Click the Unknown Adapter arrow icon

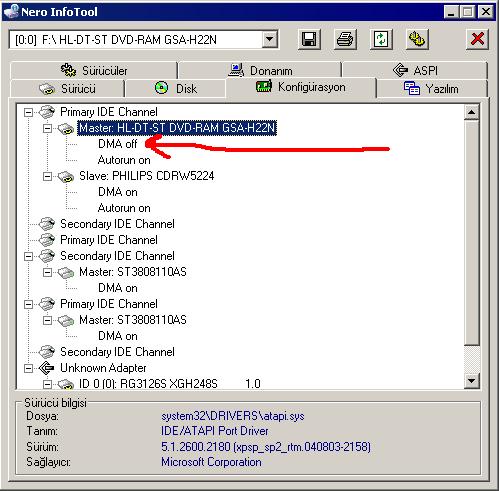tap(46, 368)
